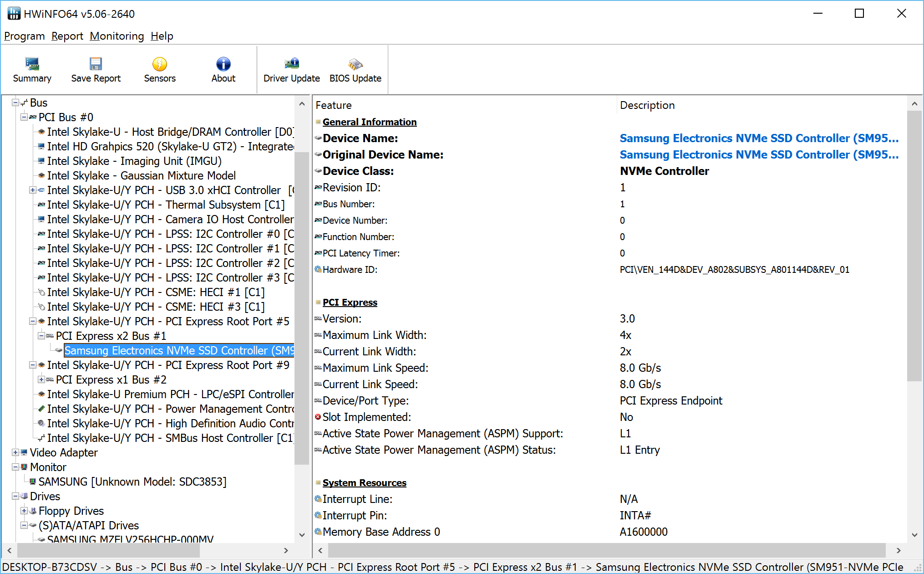Click the Save Report floppy icon
This screenshot has height=574, width=924.
96,64
